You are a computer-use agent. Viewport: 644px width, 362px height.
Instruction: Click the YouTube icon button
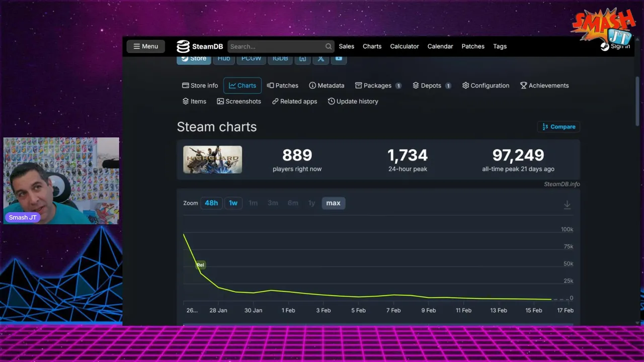pyautogui.click(x=339, y=59)
